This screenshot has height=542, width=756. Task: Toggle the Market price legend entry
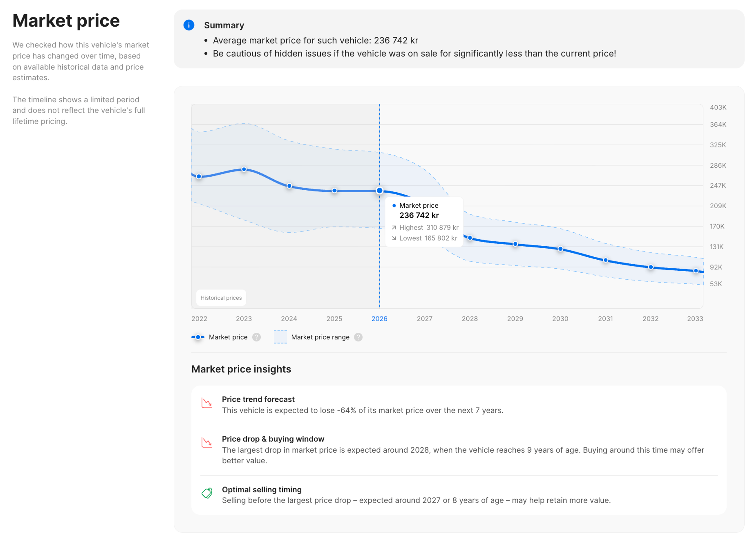tap(228, 337)
